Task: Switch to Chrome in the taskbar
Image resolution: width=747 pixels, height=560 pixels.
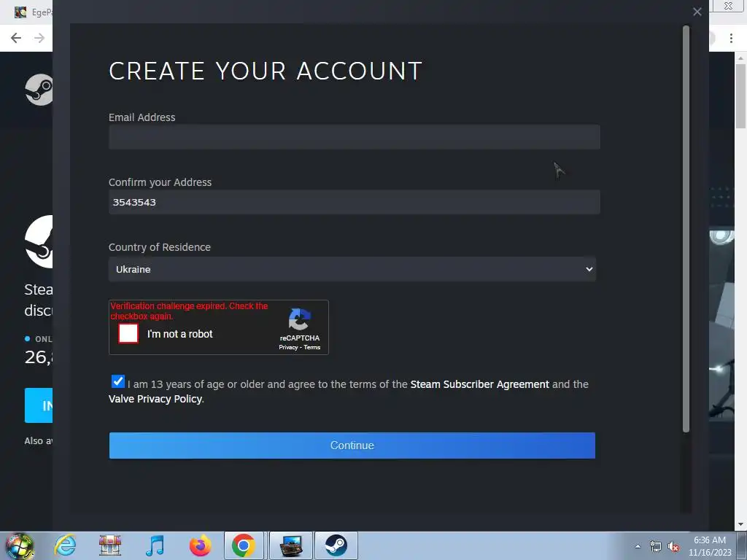Action: pyautogui.click(x=244, y=545)
